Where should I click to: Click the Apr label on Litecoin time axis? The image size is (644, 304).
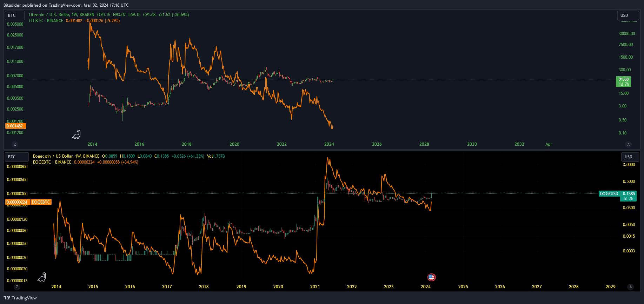(x=549, y=144)
